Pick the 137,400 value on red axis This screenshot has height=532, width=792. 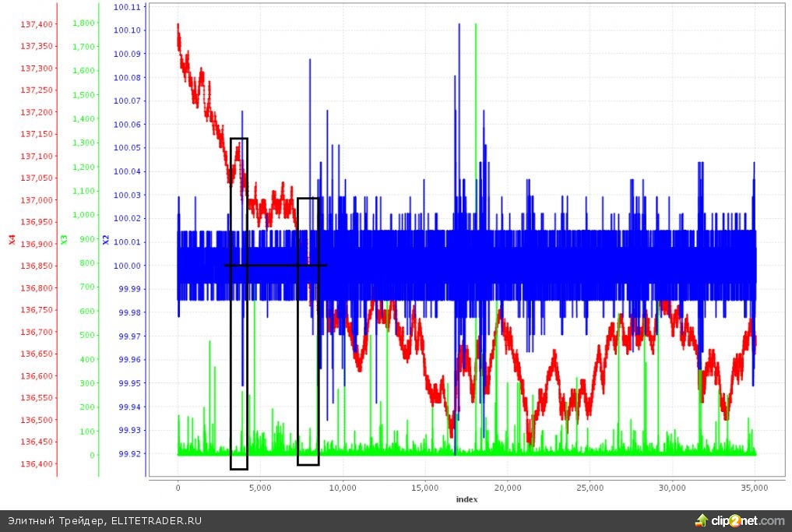coord(37,24)
